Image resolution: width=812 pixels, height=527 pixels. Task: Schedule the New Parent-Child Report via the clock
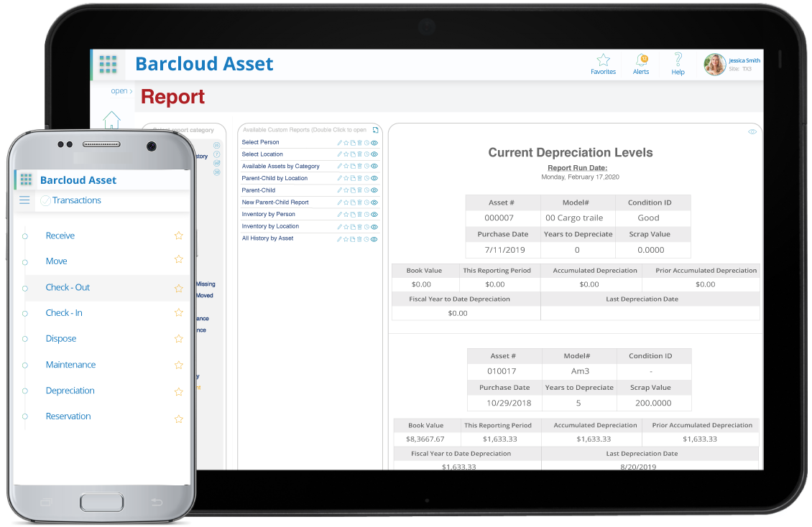[x=366, y=202]
